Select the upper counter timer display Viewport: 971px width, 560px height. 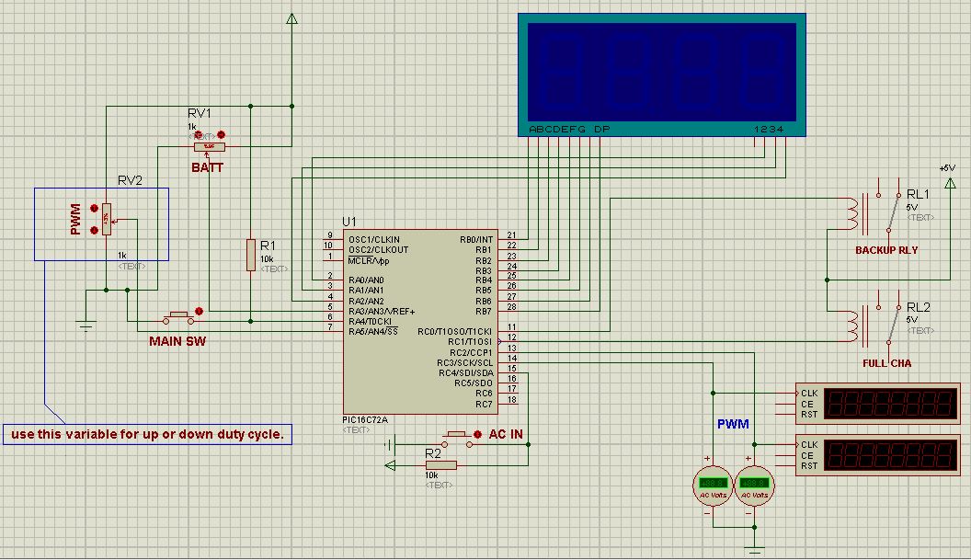pos(888,403)
